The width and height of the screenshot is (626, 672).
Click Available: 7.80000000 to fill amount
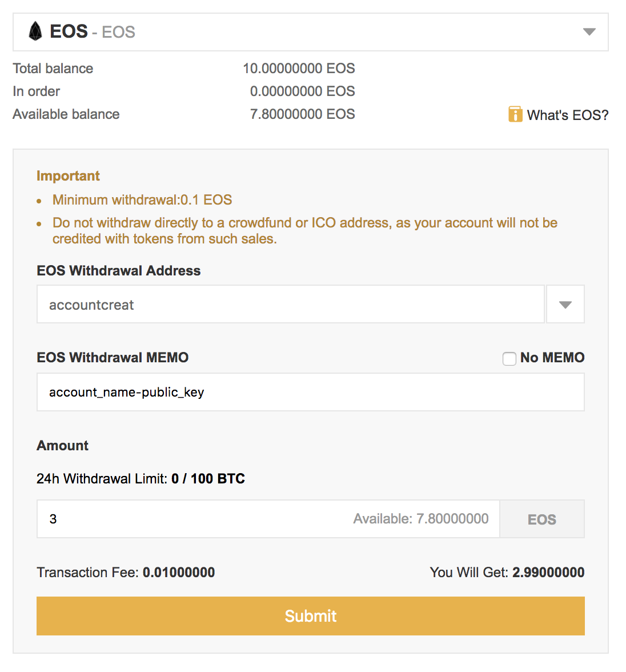[421, 519]
